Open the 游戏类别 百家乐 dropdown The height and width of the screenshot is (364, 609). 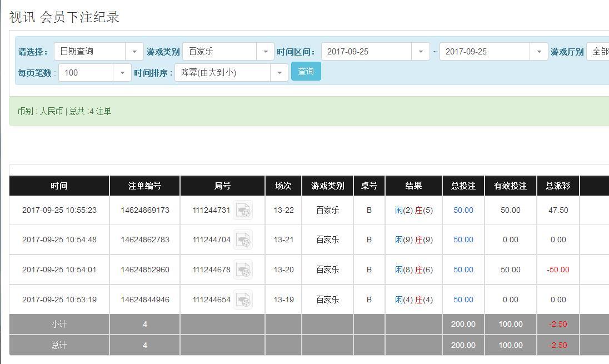pos(228,52)
